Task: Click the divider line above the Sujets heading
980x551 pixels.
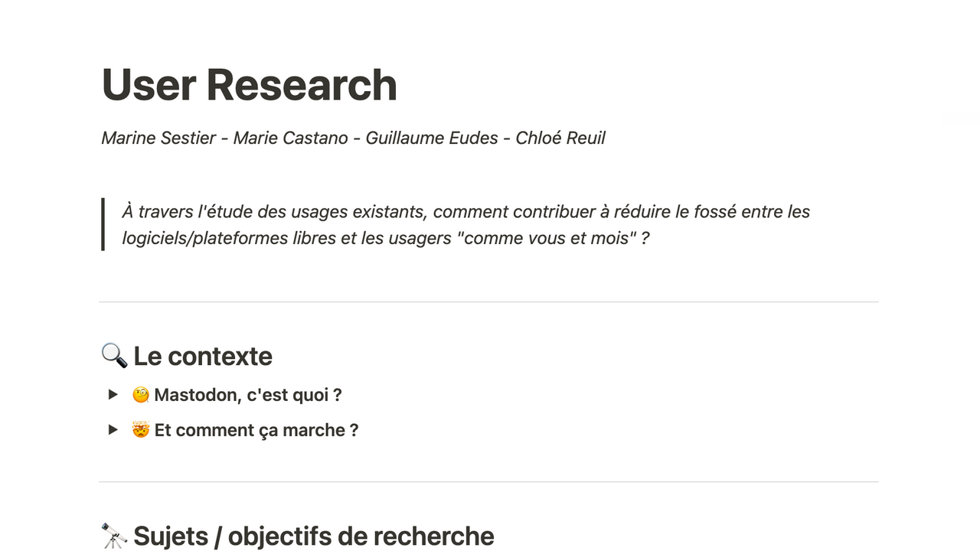Action: click(x=488, y=482)
